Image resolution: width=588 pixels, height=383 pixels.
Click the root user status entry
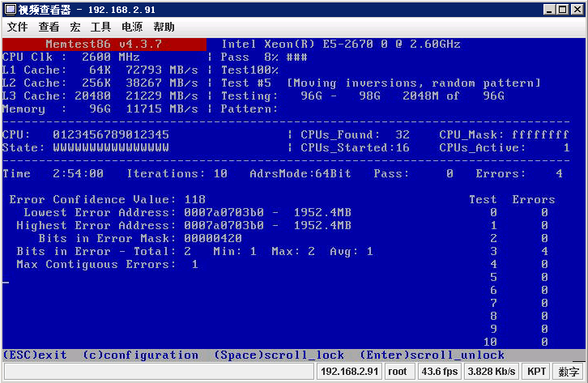tap(398, 372)
